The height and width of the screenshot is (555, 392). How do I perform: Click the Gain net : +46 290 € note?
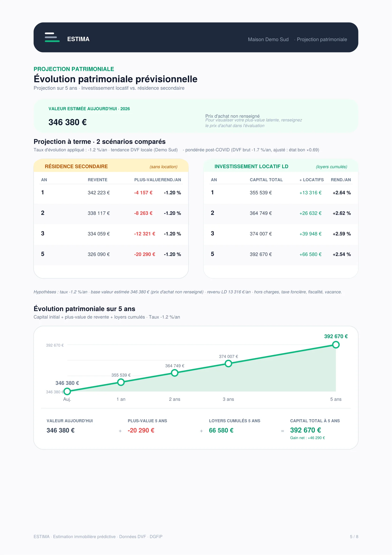[307, 438]
